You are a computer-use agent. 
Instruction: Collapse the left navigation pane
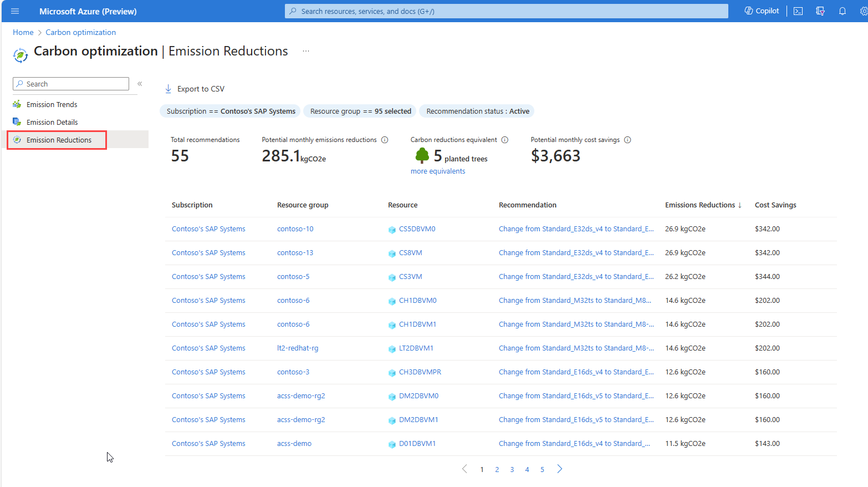pyautogui.click(x=140, y=84)
